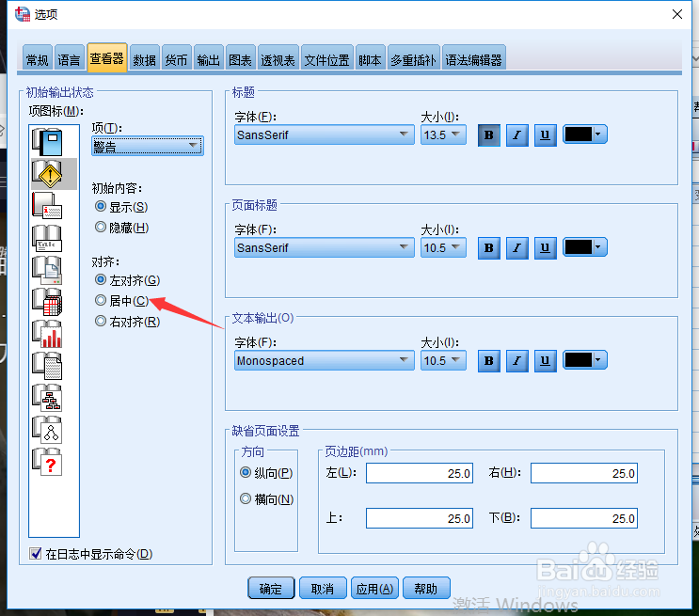Viewport: 699px width, 616px height.
Task: Select the tree model item icon
Action: (x=48, y=398)
